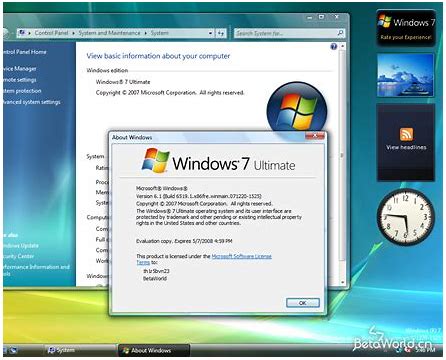Screen dimensions: 446x360
Task: Click the computer icon in the address bar
Action: coord(22,33)
